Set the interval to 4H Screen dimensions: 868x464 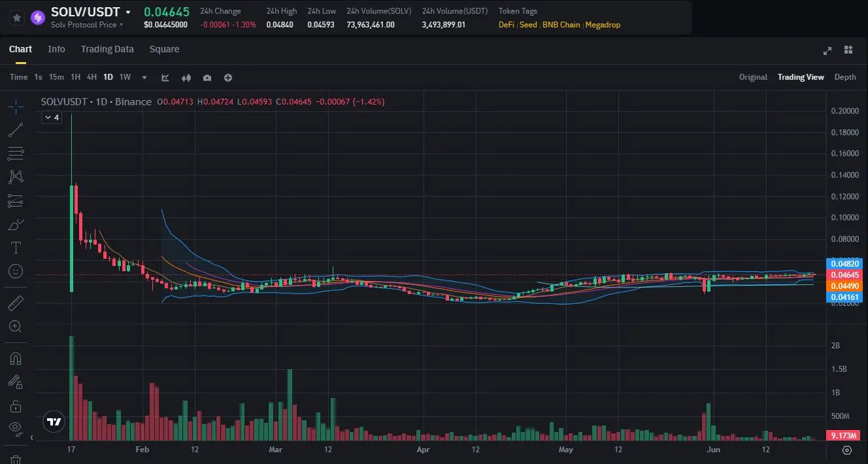[x=92, y=77]
